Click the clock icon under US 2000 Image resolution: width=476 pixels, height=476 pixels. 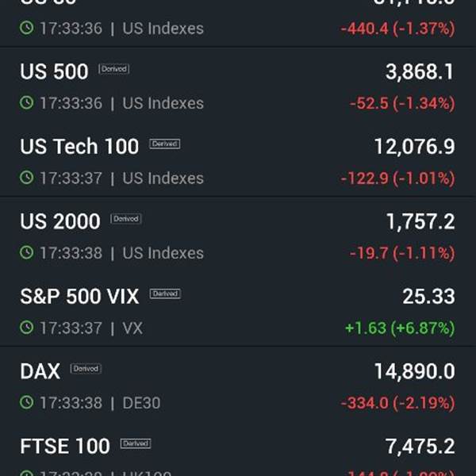point(27,252)
